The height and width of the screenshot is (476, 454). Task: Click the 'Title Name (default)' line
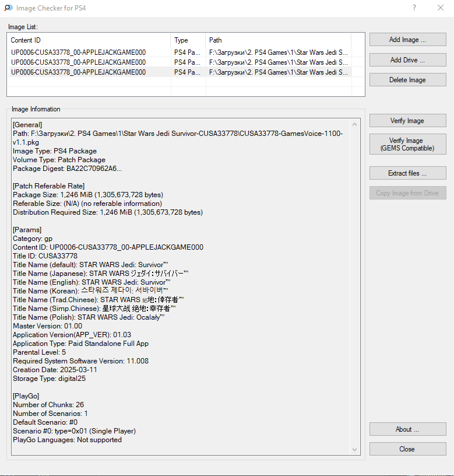pos(90,265)
